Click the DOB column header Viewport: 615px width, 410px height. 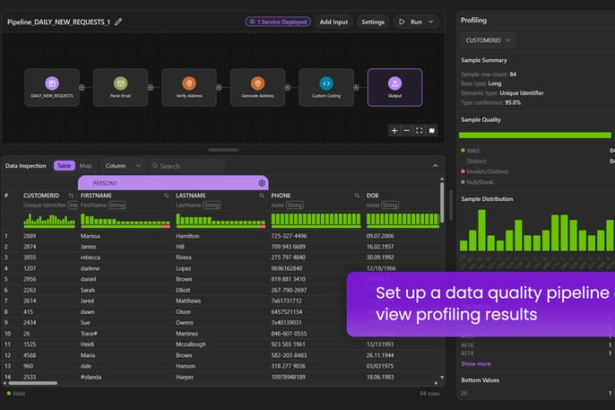pyautogui.click(x=373, y=195)
